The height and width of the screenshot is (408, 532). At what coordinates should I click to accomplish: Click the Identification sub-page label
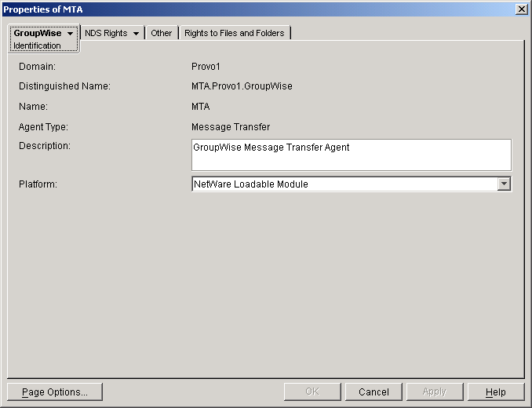click(x=37, y=46)
